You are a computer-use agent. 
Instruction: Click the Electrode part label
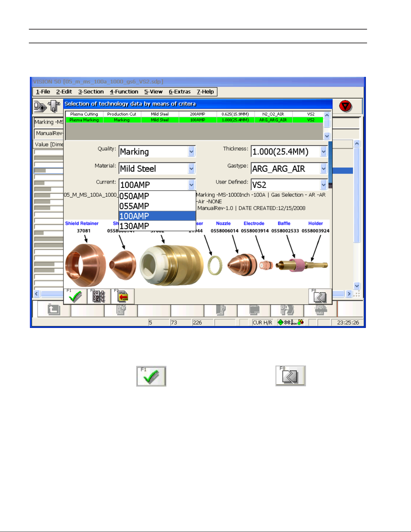(254, 223)
